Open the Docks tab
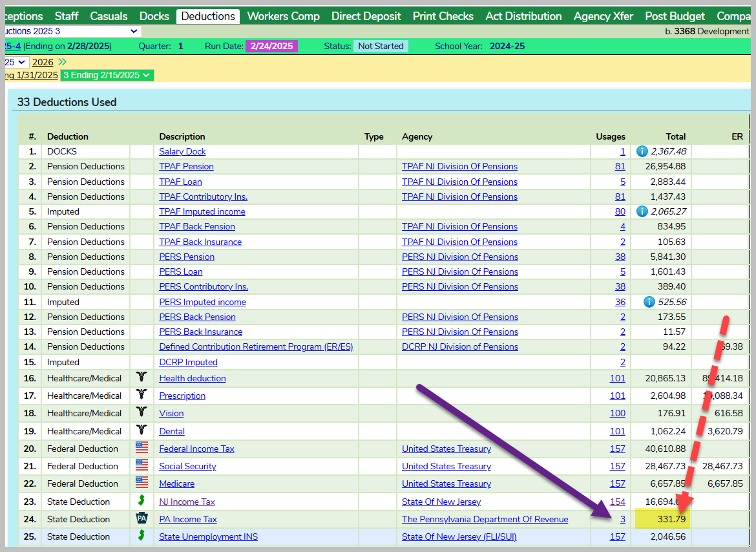This screenshot has width=756, height=552. pyautogui.click(x=154, y=16)
